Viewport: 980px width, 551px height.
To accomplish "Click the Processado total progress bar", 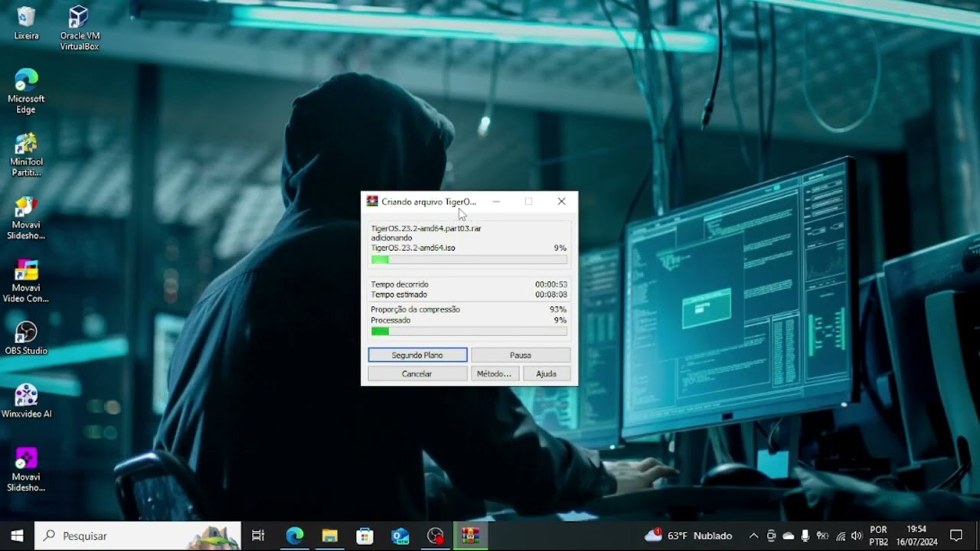I will [469, 331].
